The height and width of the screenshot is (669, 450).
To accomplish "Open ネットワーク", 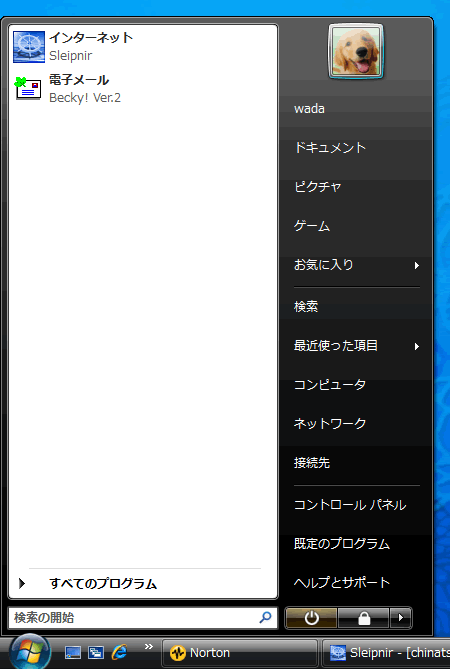I will [x=330, y=423].
